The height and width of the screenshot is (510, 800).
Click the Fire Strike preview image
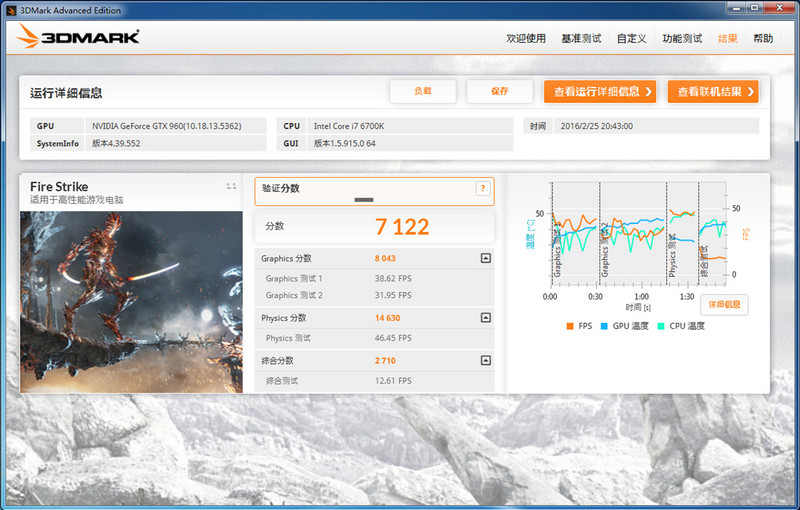click(131, 302)
